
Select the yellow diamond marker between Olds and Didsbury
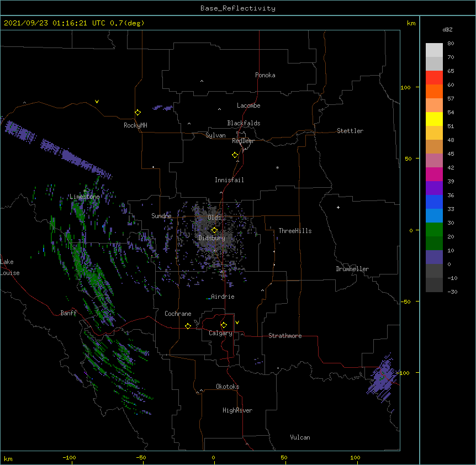tap(214, 230)
